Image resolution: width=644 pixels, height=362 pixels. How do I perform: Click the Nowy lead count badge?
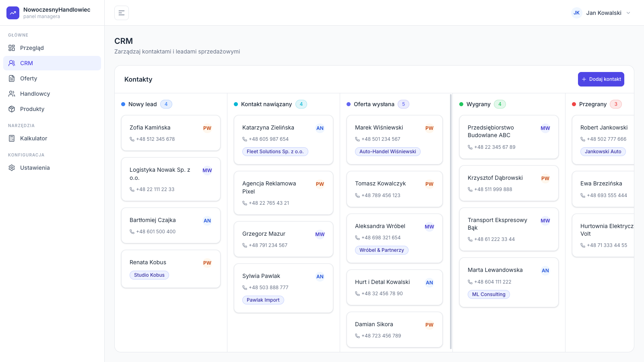(166, 104)
